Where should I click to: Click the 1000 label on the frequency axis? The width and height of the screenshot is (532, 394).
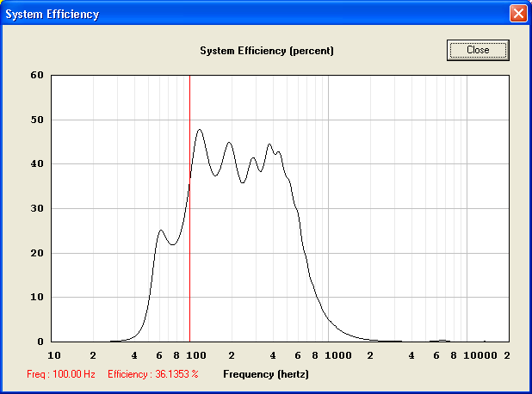coord(338,355)
